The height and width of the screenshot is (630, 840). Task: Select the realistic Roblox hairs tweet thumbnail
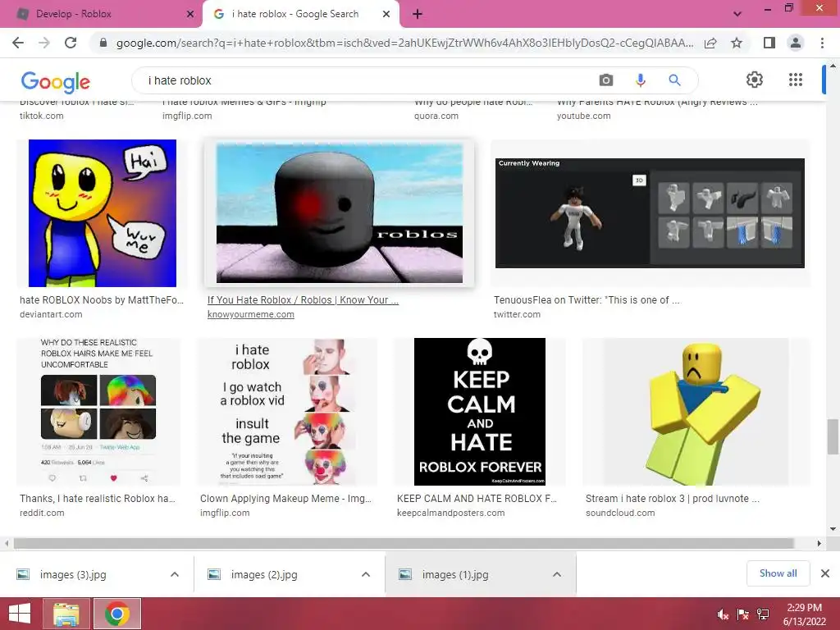[98, 412]
